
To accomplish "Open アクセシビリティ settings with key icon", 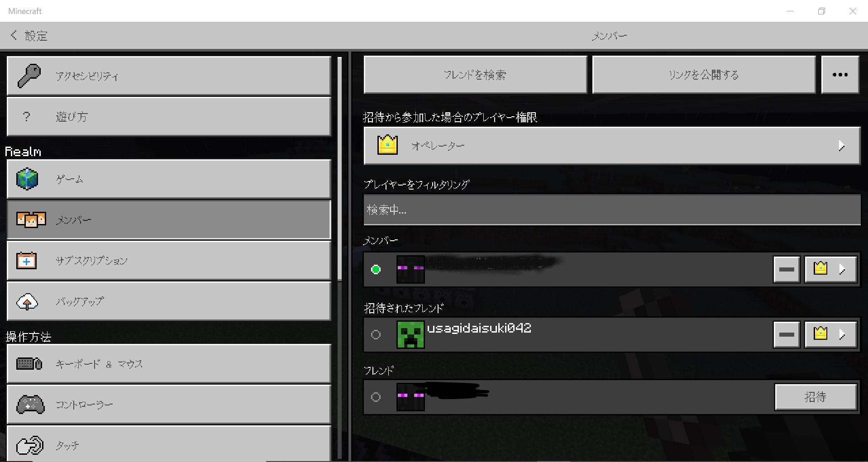I will (168, 76).
